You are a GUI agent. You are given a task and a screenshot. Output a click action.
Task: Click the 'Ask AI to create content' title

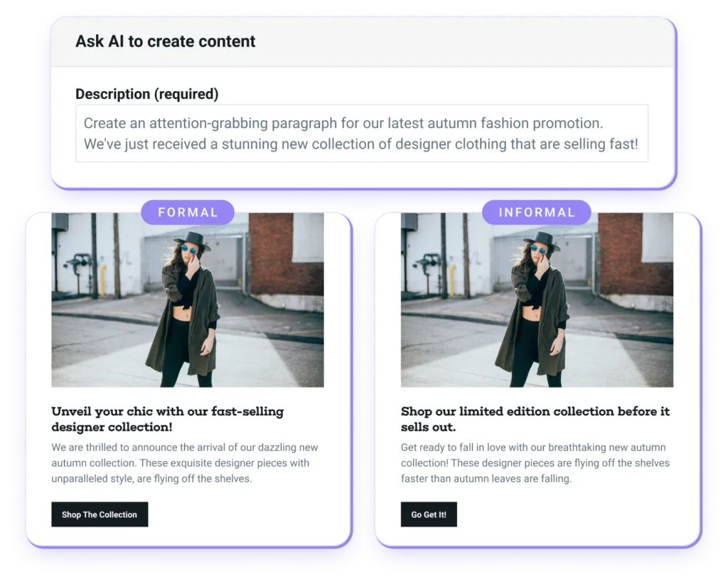165,41
